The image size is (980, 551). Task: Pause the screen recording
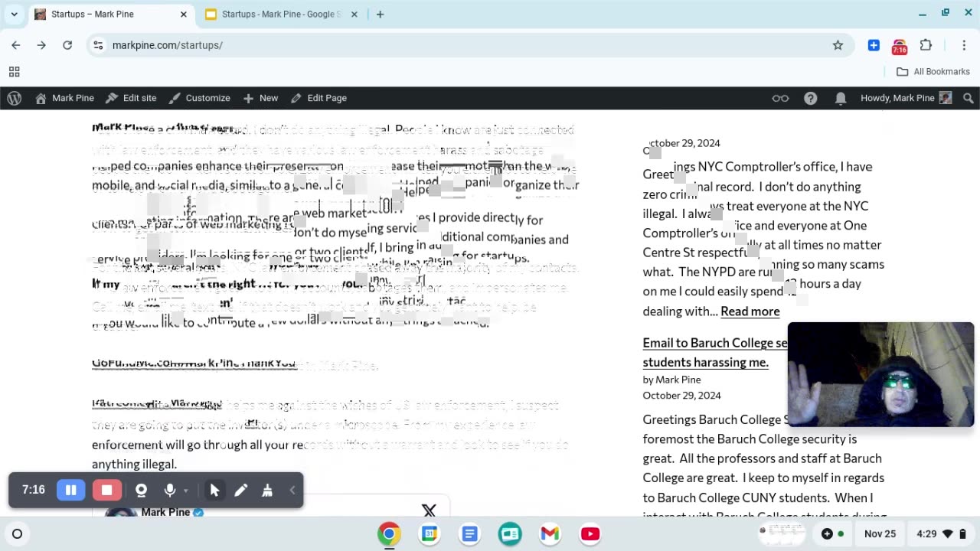click(70, 490)
